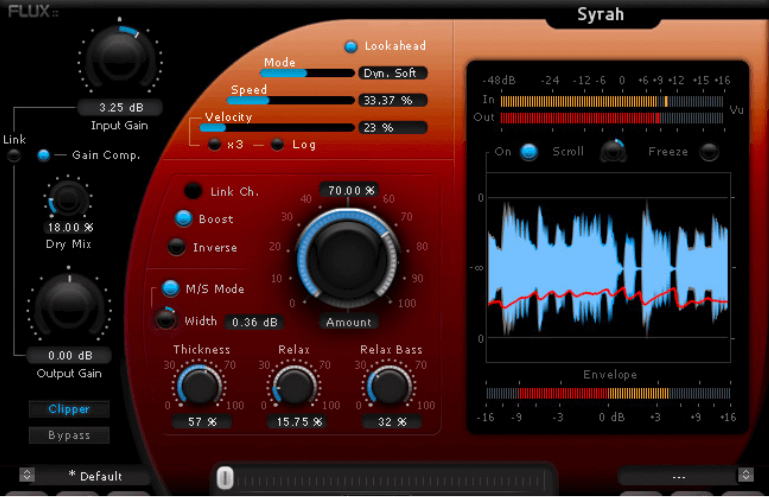
Task: Click the Thickness knob
Action: pyautogui.click(x=200, y=385)
